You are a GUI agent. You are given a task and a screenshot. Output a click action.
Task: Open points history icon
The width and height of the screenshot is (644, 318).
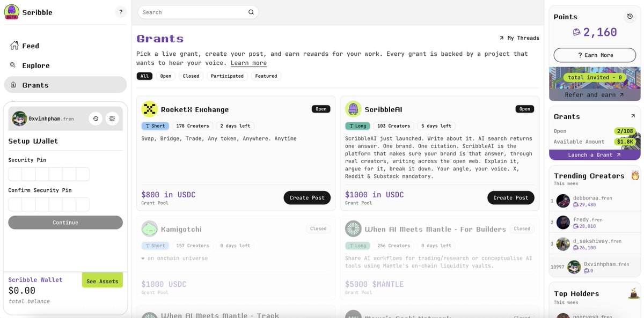630,17
